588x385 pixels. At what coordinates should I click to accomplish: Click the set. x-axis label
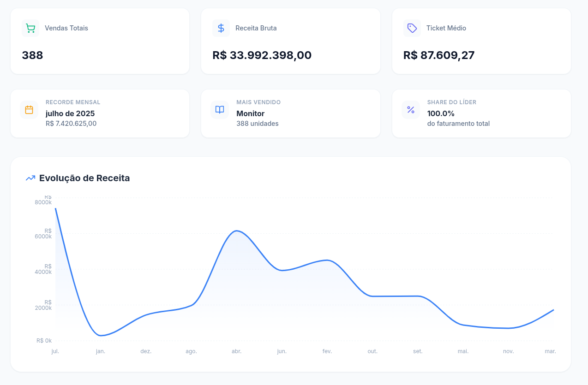point(418,351)
